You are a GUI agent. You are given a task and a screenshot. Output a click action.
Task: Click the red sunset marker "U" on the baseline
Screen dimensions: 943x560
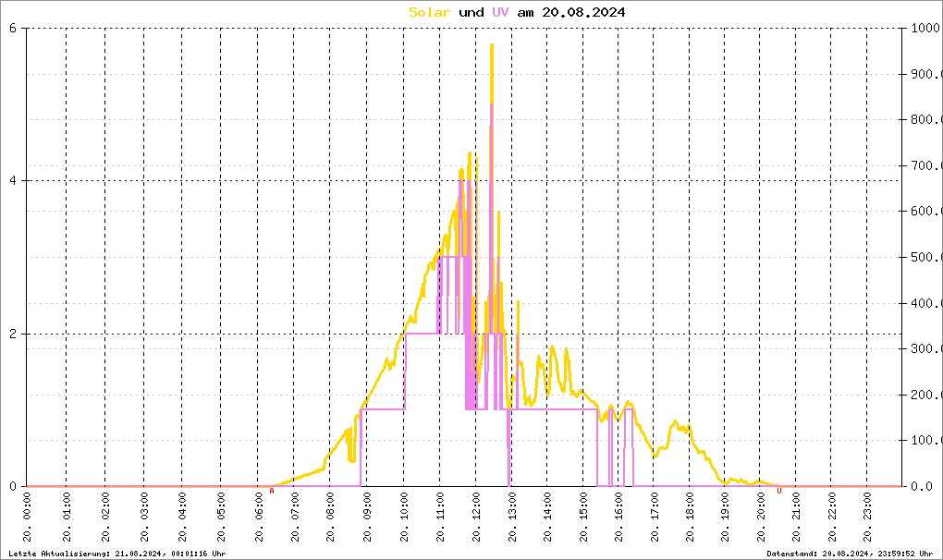tap(779, 491)
